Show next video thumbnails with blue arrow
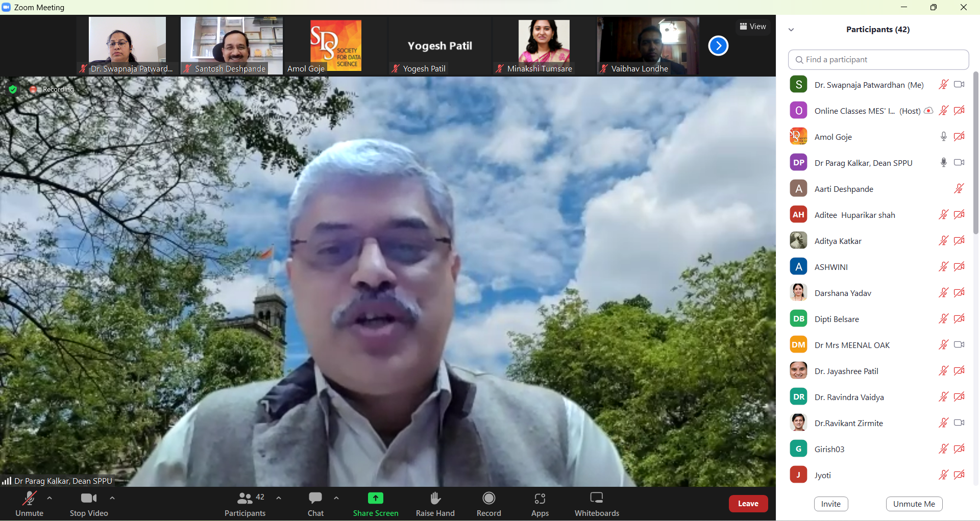Viewport: 980px width, 521px height. point(718,46)
